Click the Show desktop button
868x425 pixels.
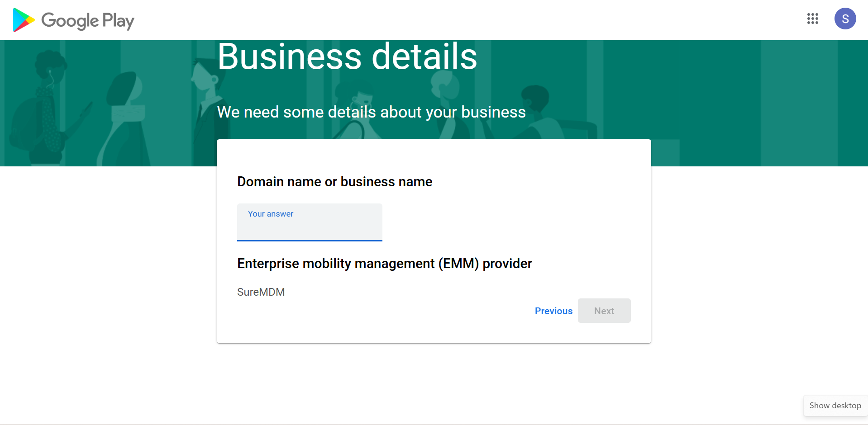(x=835, y=406)
